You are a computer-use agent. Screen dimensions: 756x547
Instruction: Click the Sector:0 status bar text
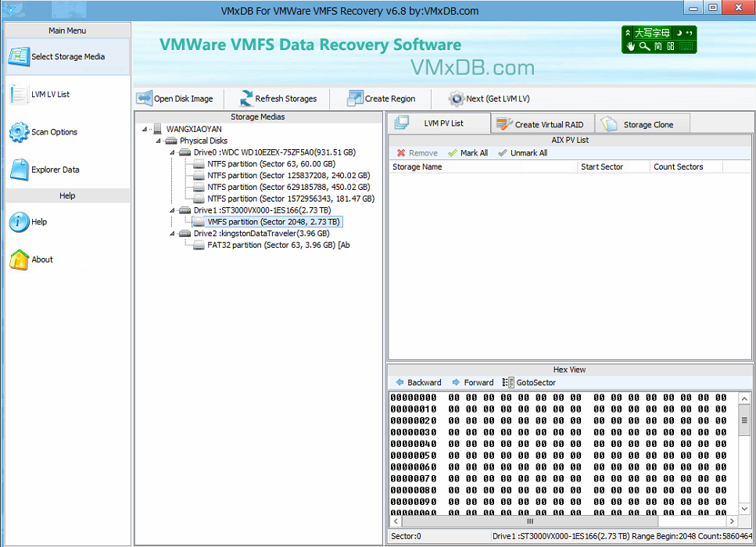pyautogui.click(x=406, y=536)
